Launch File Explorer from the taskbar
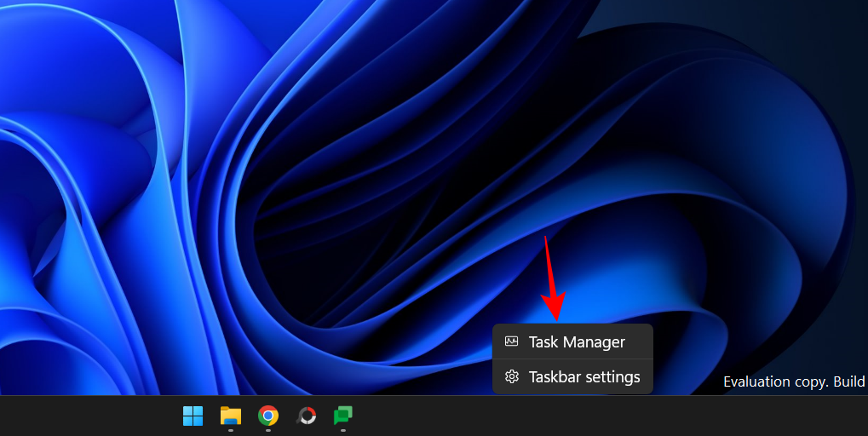The height and width of the screenshot is (436, 868). 230,416
